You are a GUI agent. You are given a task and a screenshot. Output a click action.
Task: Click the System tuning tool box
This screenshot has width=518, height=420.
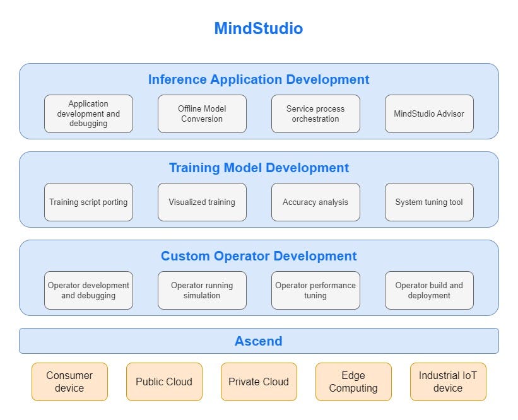pyautogui.click(x=429, y=202)
